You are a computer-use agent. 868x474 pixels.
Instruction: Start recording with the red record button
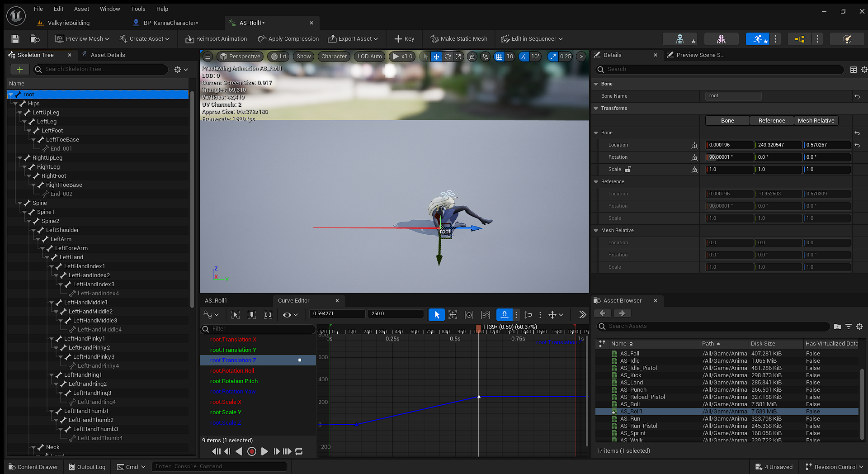pos(252,451)
